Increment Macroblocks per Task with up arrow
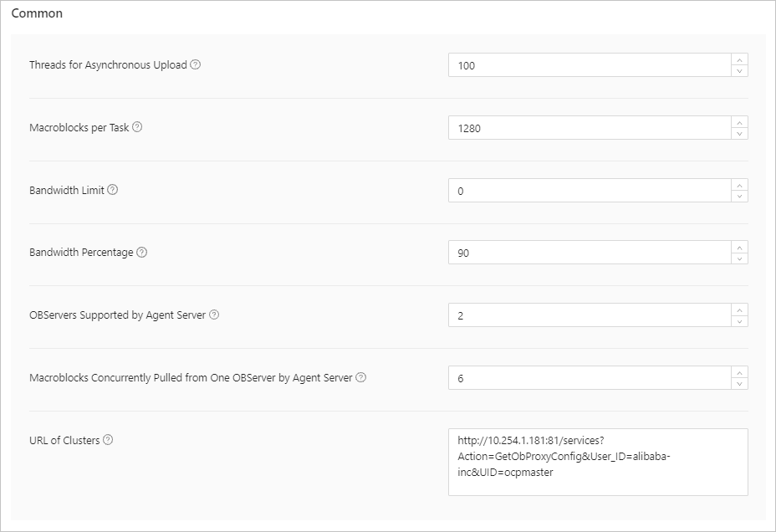The width and height of the screenshot is (776, 532). pyautogui.click(x=739, y=122)
